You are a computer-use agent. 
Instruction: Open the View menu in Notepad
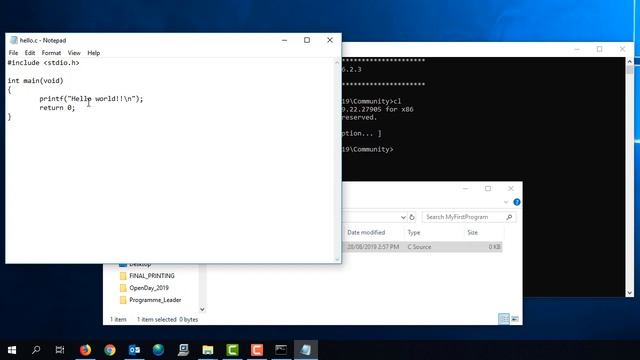click(74, 53)
